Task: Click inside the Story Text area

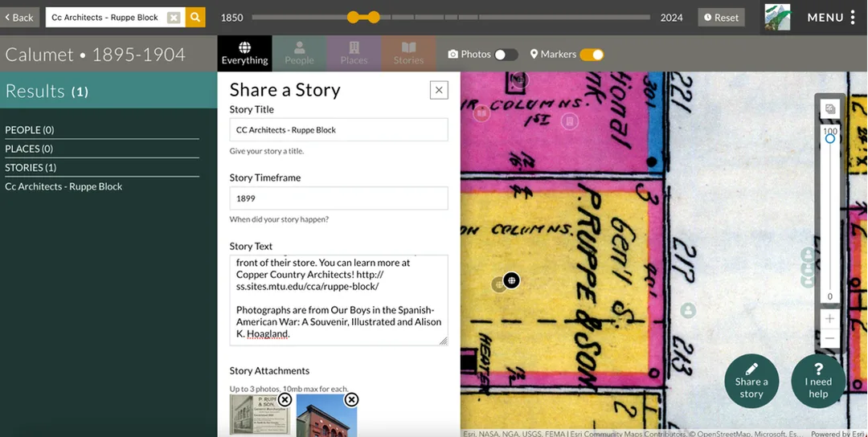Action: point(339,300)
